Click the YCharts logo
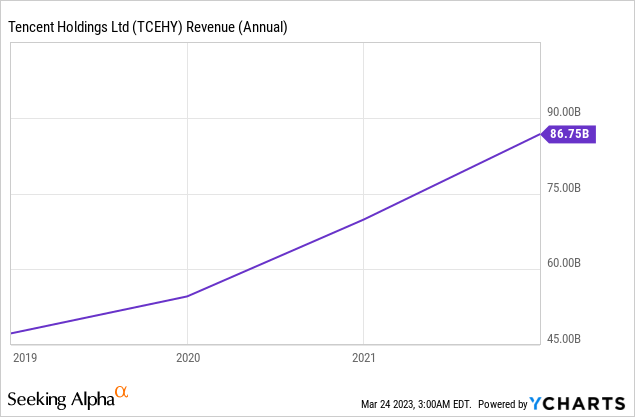This screenshot has width=635, height=417. coord(577,404)
